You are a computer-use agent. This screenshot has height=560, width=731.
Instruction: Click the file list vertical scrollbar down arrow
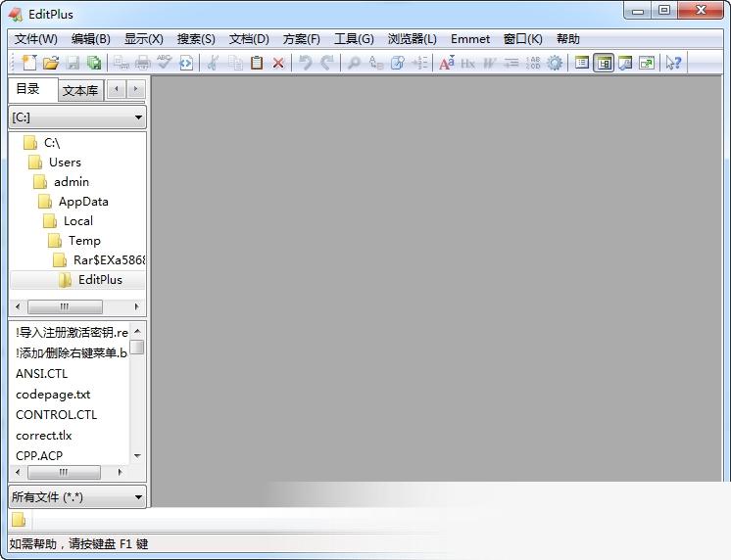pos(137,455)
